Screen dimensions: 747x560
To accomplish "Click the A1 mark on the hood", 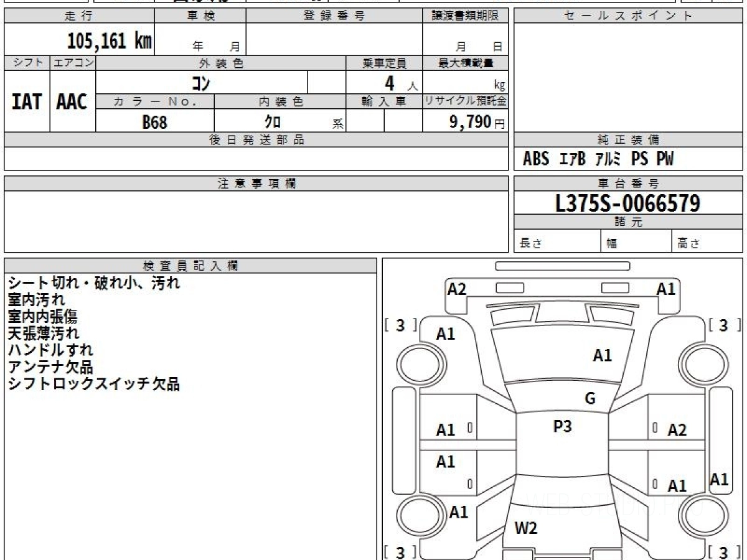I will pos(603,355).
